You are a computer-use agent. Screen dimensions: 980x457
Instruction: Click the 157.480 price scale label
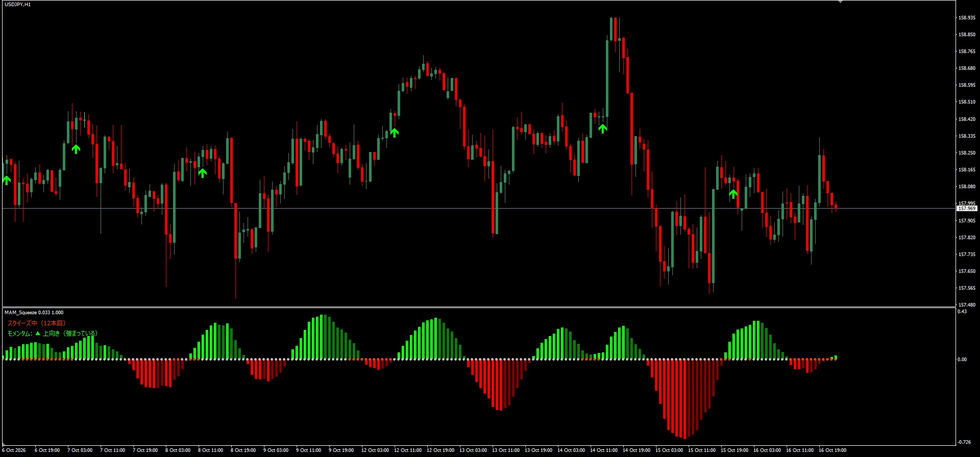click(967, 305)
